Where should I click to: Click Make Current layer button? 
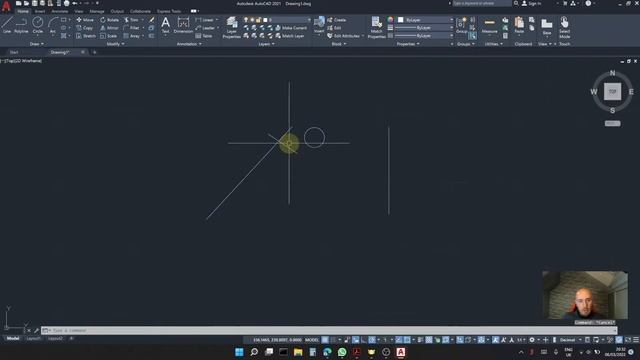[x=291, y=28]
